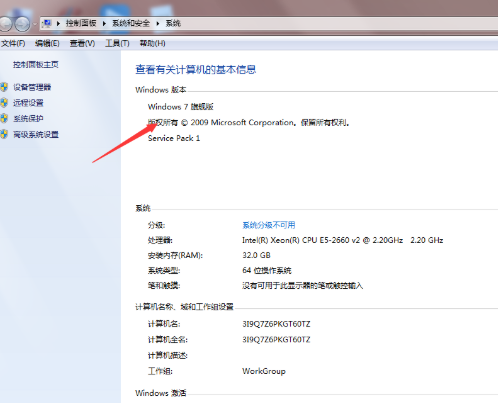Click the 笔和触摸: label
The width and height of the screenshot is (498, 403).
click(164, 286)
